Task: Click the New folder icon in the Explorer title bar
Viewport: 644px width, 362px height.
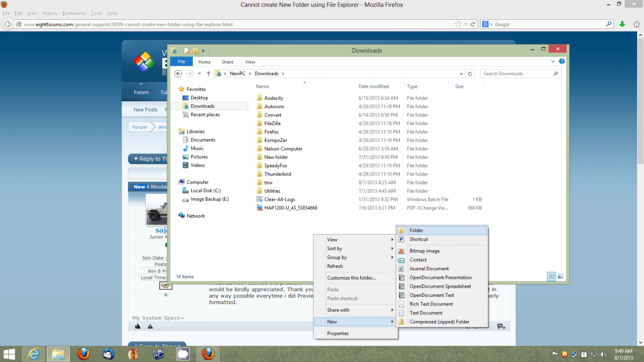Action: point(195,50)
